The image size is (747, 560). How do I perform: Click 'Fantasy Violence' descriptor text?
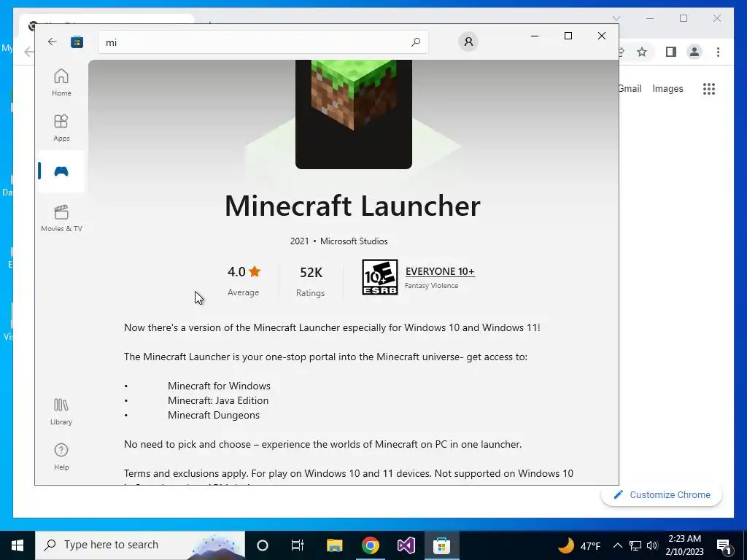click(432, 286)
